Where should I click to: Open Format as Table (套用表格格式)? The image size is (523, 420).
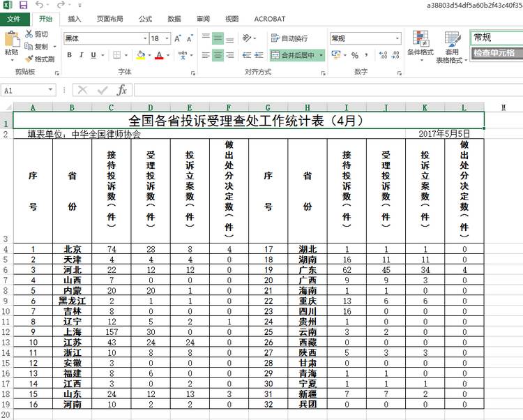coord(452,47)
